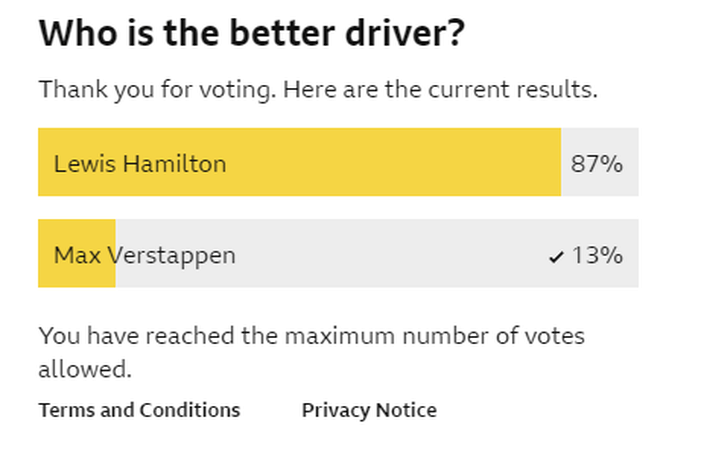Click the 13% result figure

[x=597, y=255]
